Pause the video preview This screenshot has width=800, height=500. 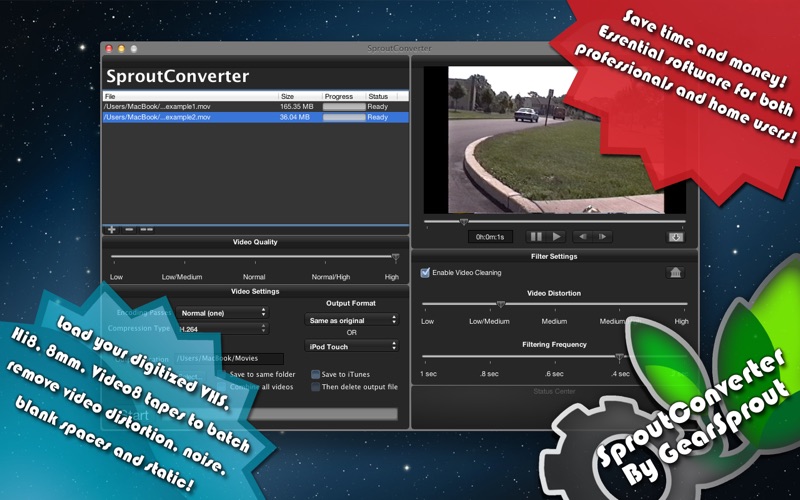click(x=536, y=237)
